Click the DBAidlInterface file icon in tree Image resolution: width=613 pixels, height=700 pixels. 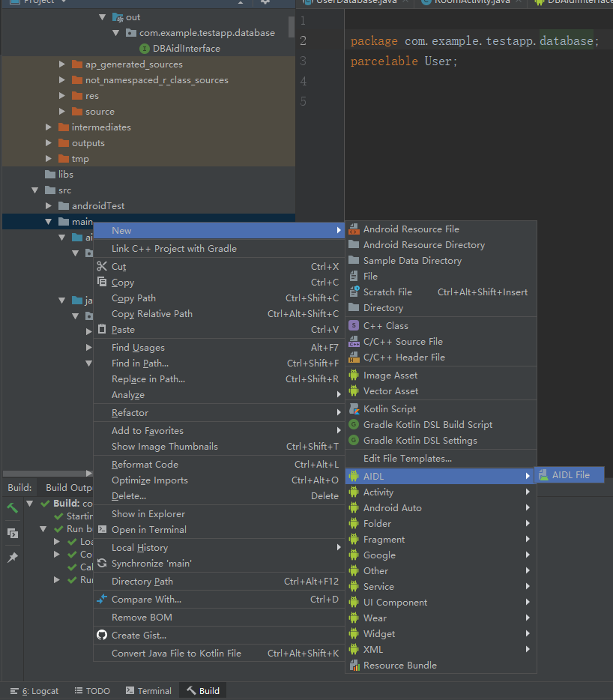click(x=144, y=48)
